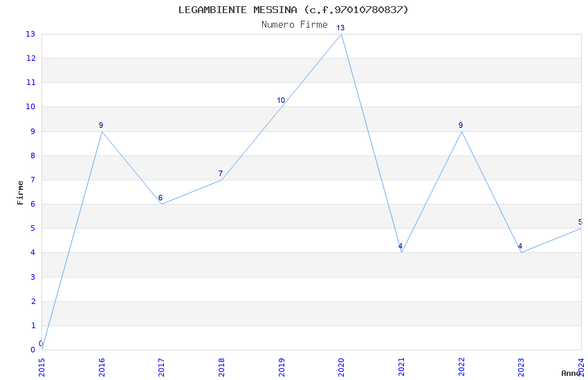Image resolution: width=588 pixels, height=380 pixels.
Task: Click the y-axis tick value 11
Action: 30,82
